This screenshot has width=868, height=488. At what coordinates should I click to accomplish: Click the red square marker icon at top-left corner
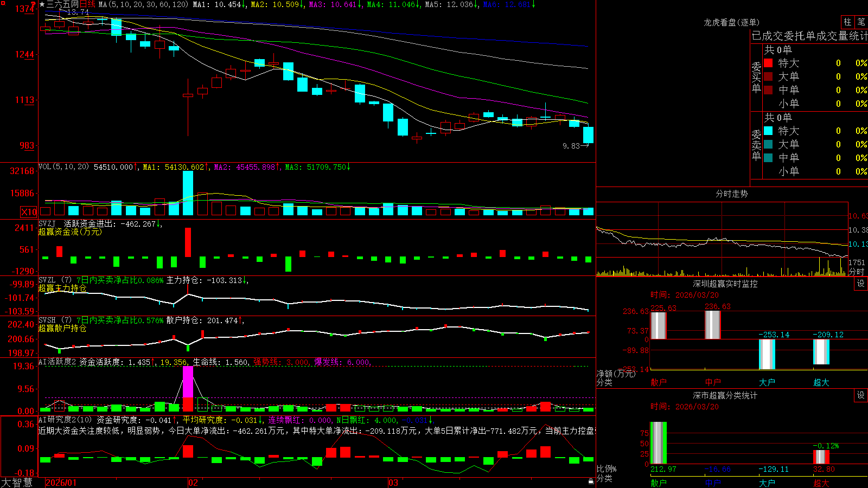pos(2,2)
